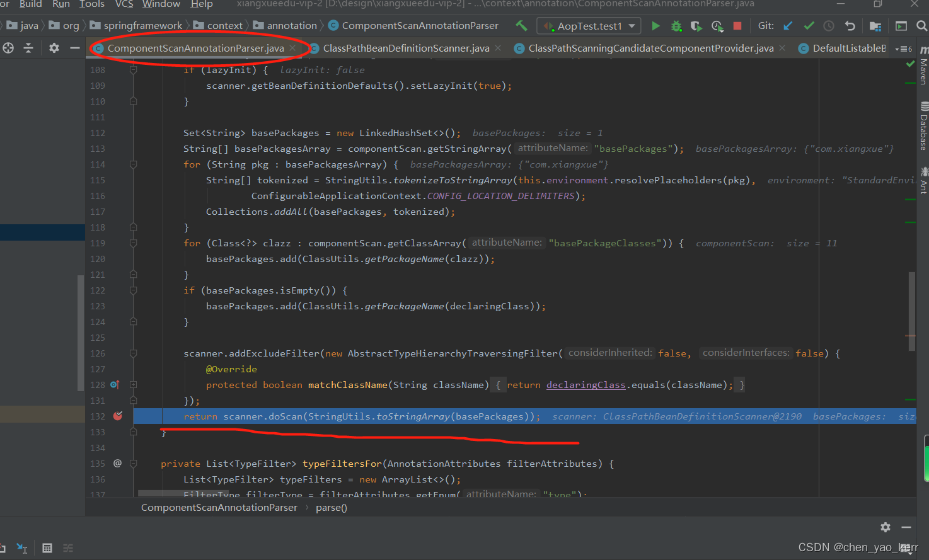Click the Git update project arrow

point(788,26)
